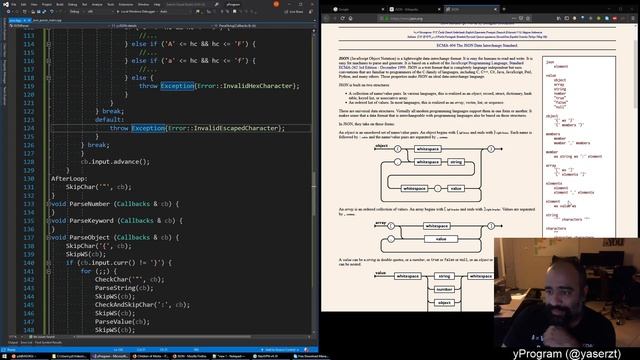The height and width of the screenshot is (360, 640).
Task: Click InvalidEscapedCharacter throw on line 124
Action: [197, 128]
